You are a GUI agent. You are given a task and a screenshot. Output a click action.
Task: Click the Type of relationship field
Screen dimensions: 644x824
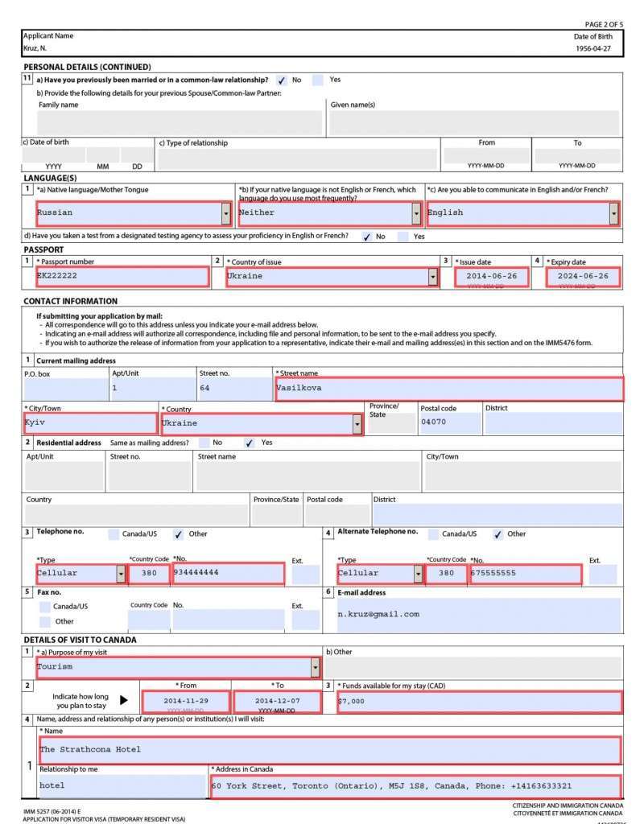point(298,159)
